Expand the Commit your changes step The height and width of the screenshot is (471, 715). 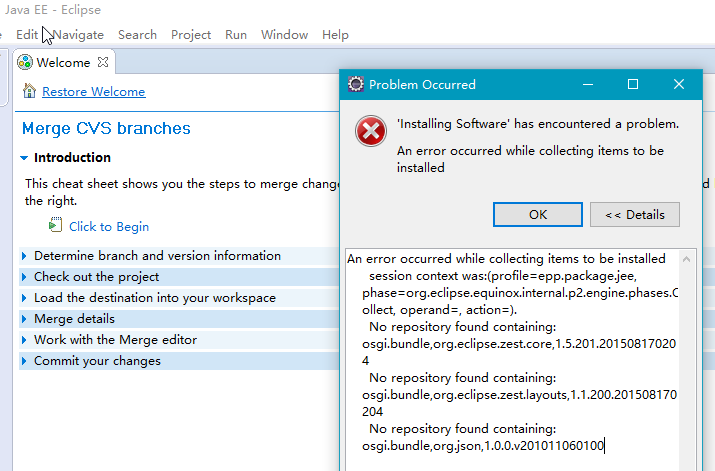[x=24, y=361]
